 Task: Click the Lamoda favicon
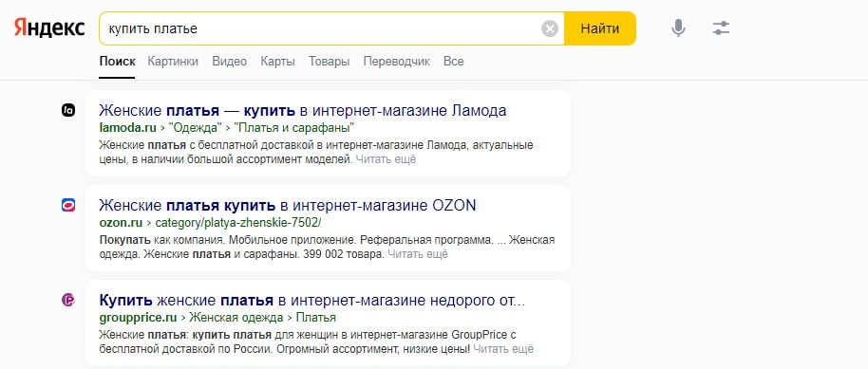[68, 111]
